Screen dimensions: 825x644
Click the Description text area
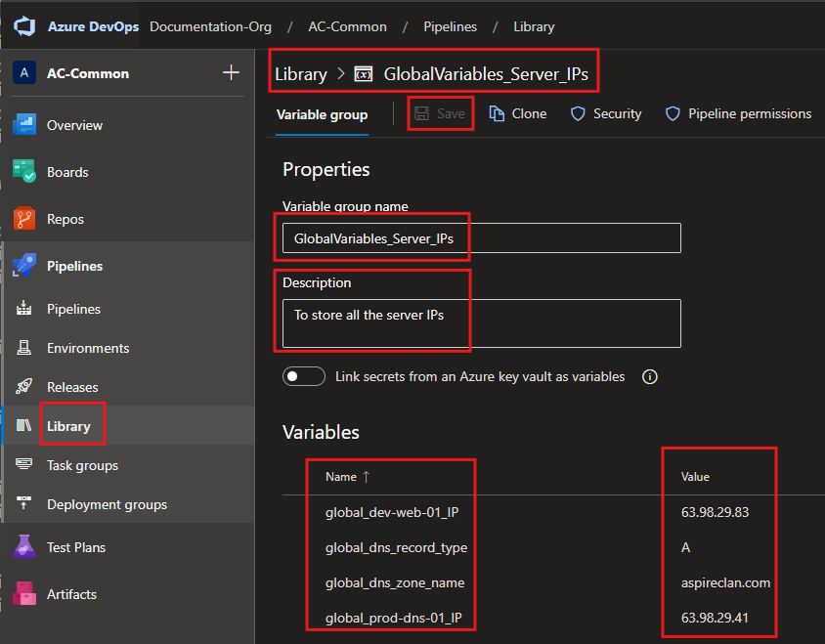click(x=482, y=323)
